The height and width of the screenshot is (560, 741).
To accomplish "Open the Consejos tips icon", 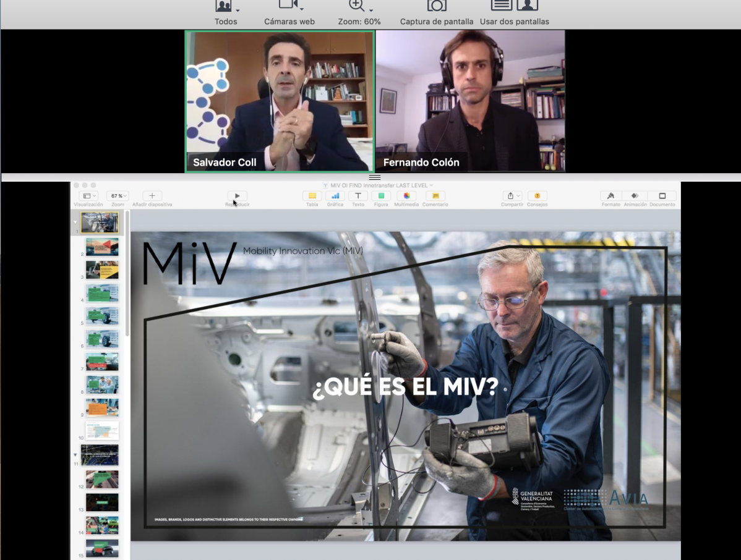I will pos(538,195).
